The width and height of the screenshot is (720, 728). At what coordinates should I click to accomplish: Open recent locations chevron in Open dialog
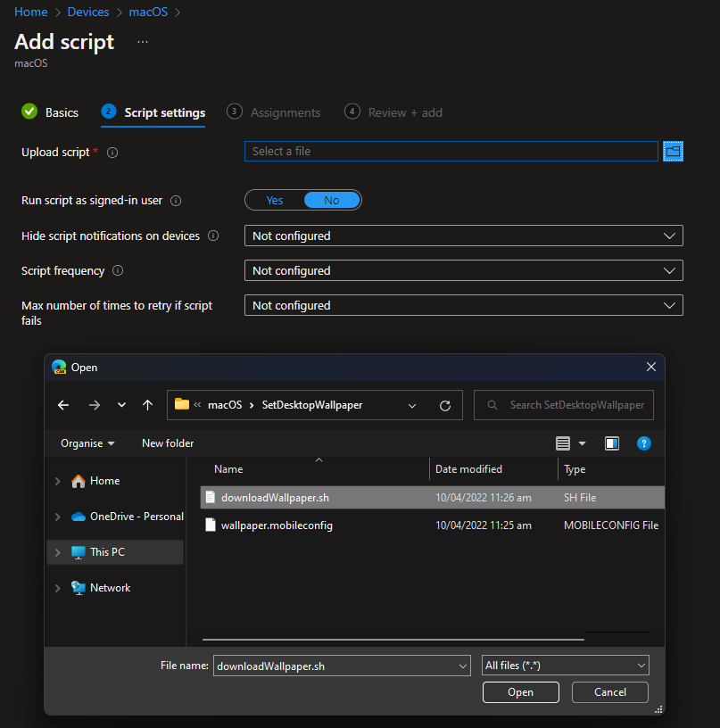[x=121, y=405]
